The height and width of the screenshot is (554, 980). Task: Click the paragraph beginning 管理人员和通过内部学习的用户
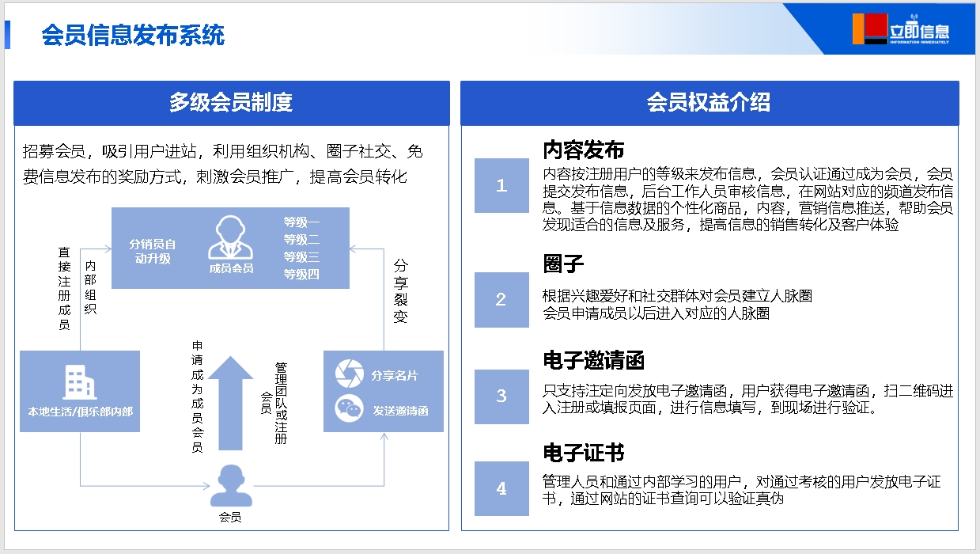click(741, 491)
